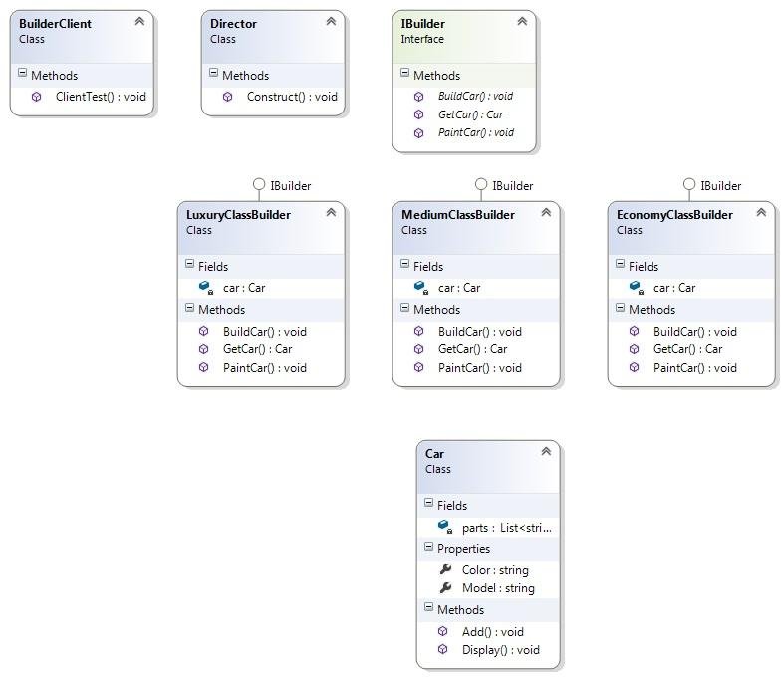The width and height of the screenshot is (784, 677).
Task: Collapse the BuilderClient class shape
Action: [x=139, y=21]
